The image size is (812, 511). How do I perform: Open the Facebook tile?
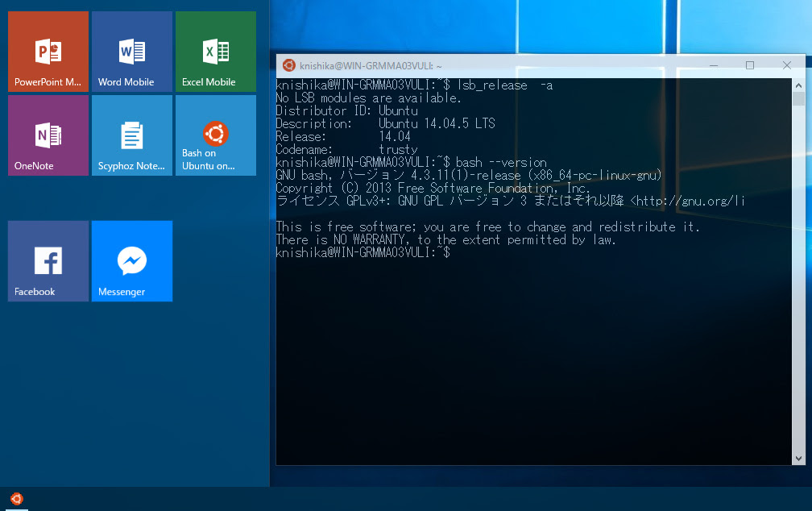(48, 261)
